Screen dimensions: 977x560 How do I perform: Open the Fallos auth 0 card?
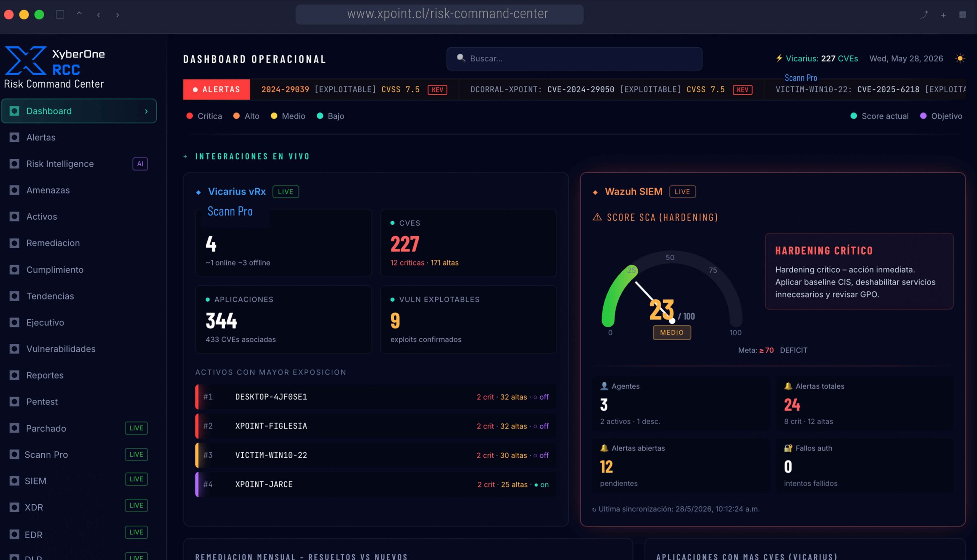point(865,466)
